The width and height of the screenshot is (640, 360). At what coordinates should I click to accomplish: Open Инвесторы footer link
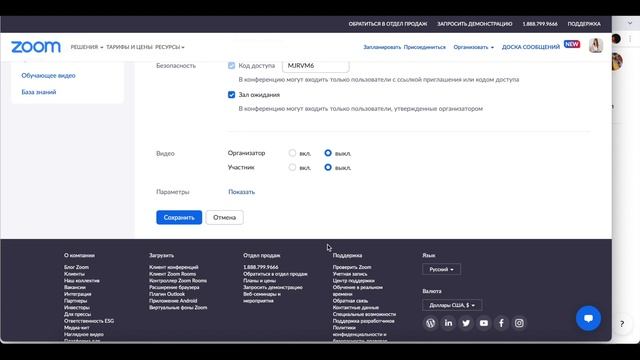click(x=77, y=307)
